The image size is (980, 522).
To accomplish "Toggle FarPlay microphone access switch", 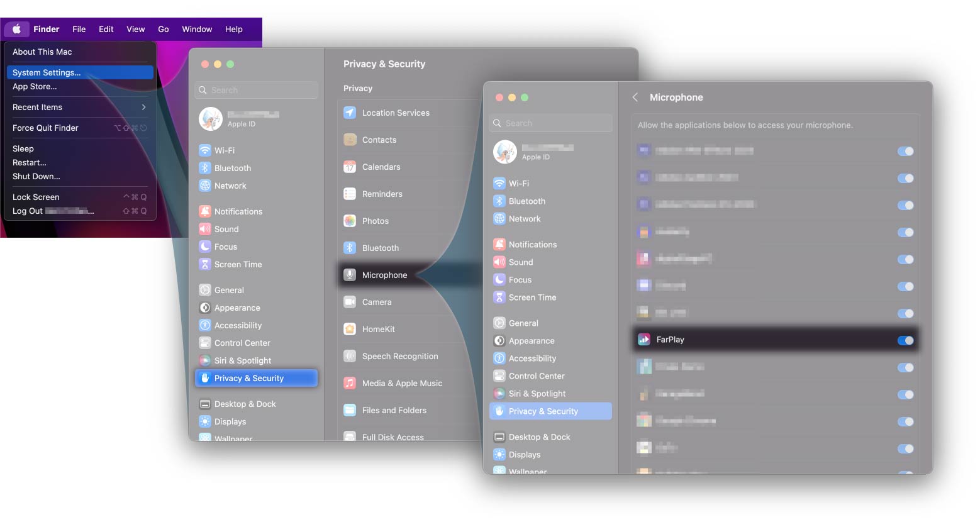I will (x=905, y=340).
